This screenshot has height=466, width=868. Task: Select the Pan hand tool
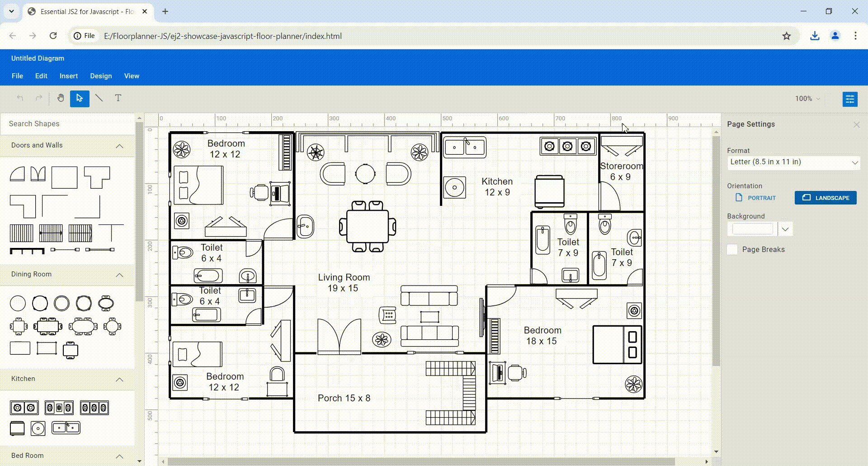coord(61,98)
